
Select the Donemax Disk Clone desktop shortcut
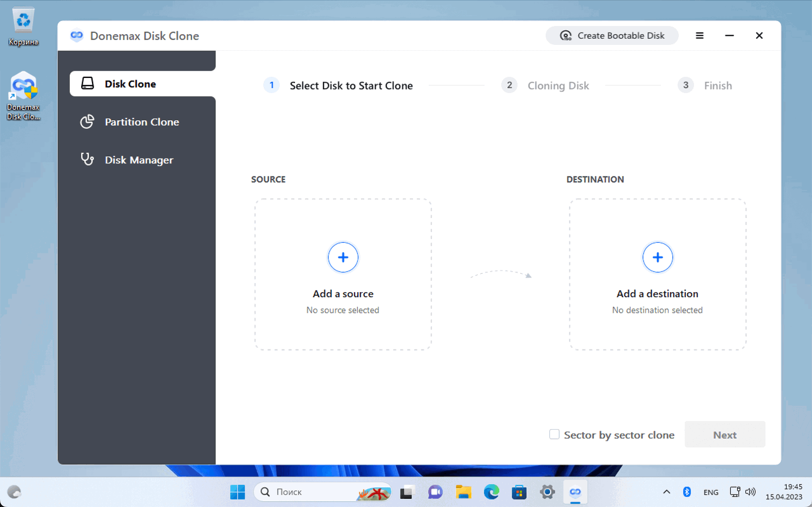23,96
